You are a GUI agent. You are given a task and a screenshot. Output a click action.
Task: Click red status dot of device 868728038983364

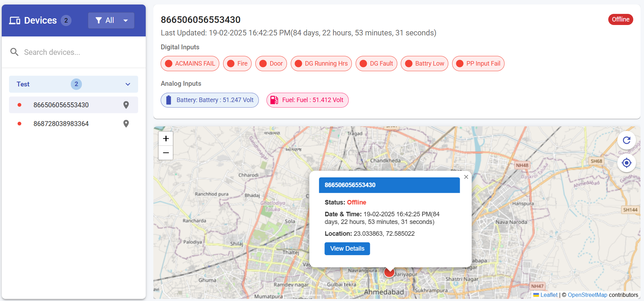click(19, 124)
